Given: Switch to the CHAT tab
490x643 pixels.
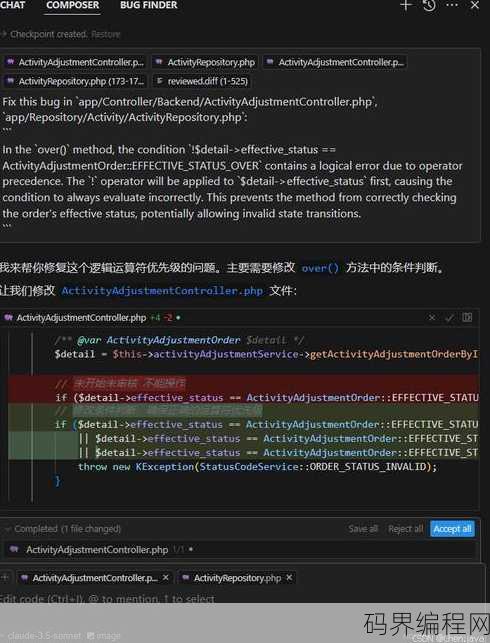Looking at the screenshot, I should point(12,5).
